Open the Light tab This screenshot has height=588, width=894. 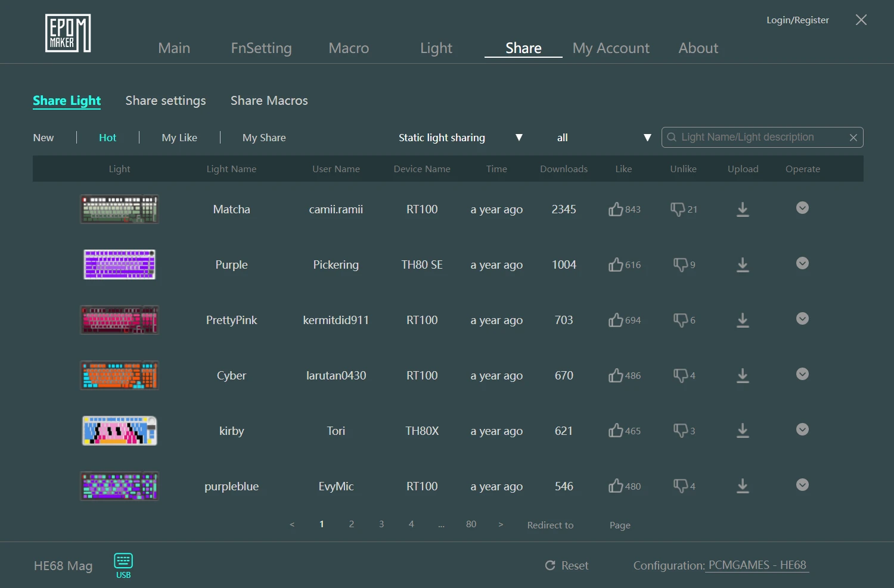pyautogui.click(x=436, y=48)
